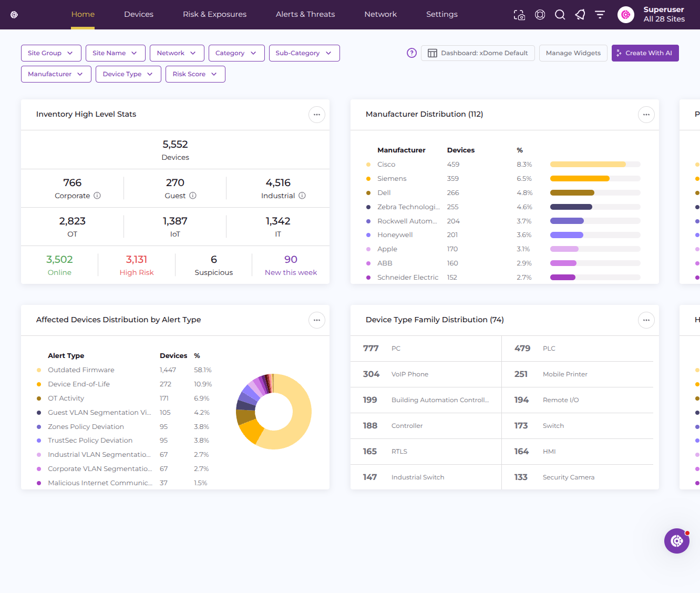Click the device scan icon in header
700x593 pixels.
coord(519,15)
